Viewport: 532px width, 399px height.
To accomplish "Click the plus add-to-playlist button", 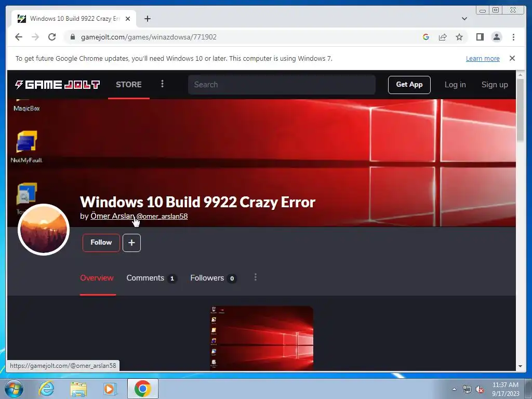I will pos(131,243).
